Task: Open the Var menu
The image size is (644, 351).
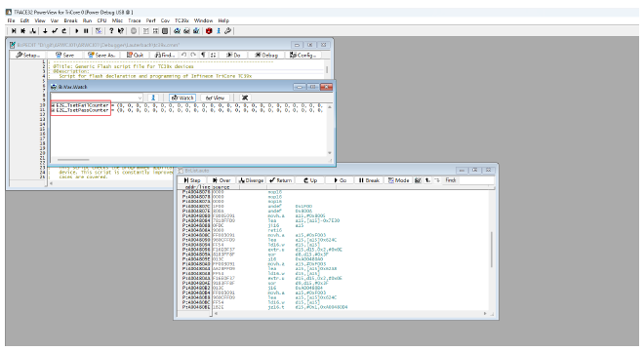Action: pos(55,20)
